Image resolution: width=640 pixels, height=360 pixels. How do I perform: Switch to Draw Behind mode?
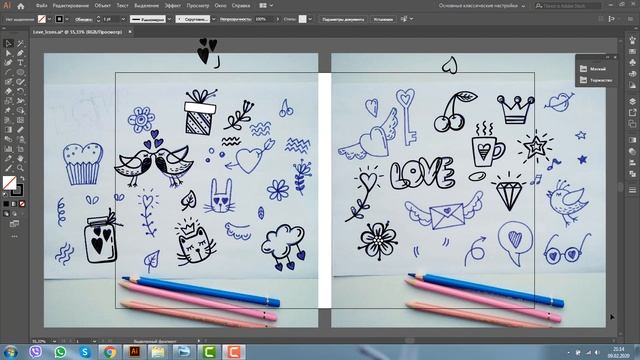pyautogui.click(x=14, y=213)
